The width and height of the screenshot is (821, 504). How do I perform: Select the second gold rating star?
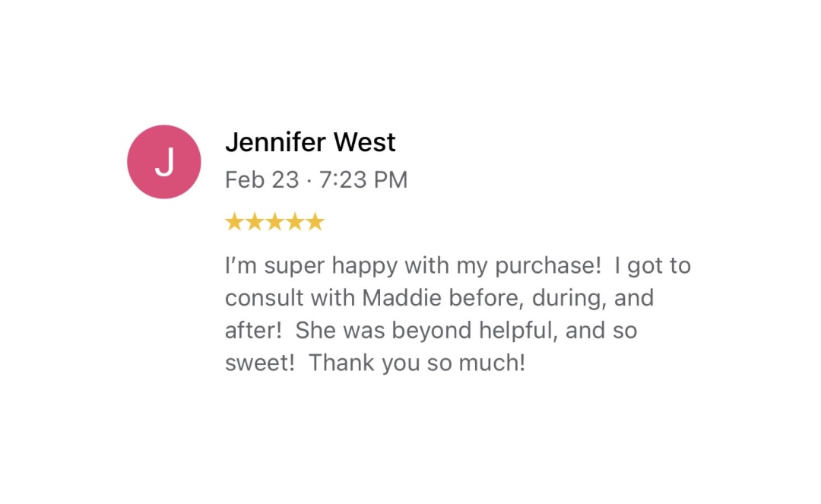tap(255, 222)
